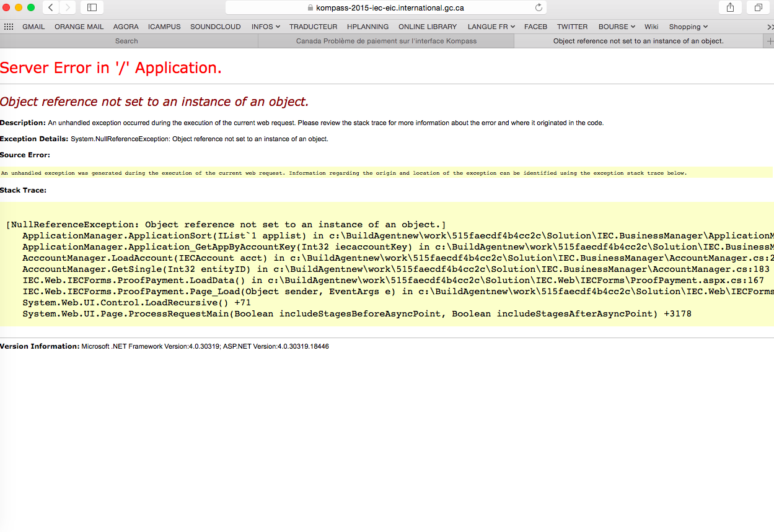Open the Share button in toolbar
774x532 pixels.
coord(730,7)
